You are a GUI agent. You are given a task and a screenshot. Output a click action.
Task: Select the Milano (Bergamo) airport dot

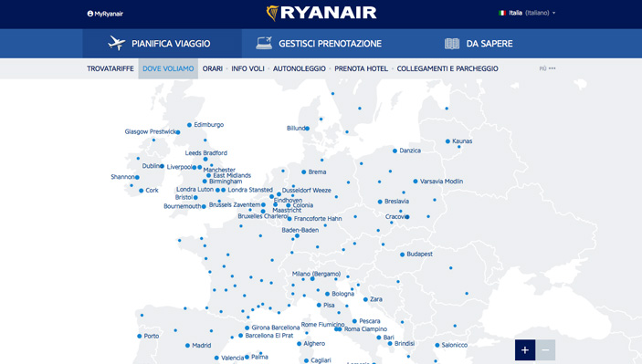[312, 278]
